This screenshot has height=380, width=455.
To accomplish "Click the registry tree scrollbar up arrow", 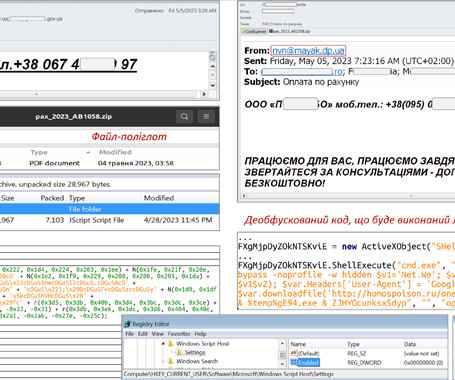I will pos(282,343).
